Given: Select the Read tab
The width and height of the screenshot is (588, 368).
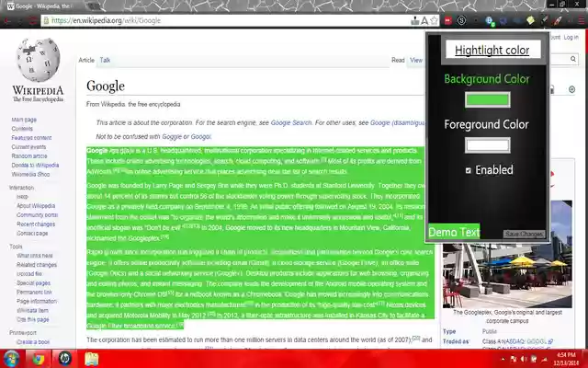Looking at the screenshot, I should (398, 60).
